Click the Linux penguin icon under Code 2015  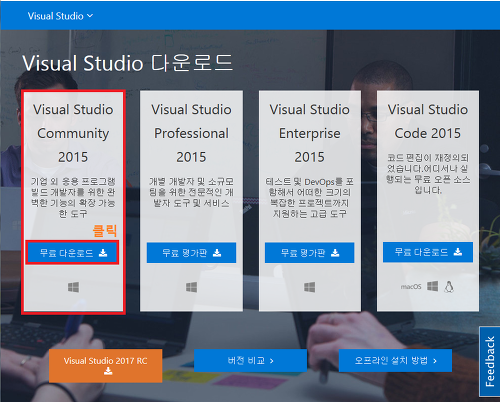click(x=449, y=286)
